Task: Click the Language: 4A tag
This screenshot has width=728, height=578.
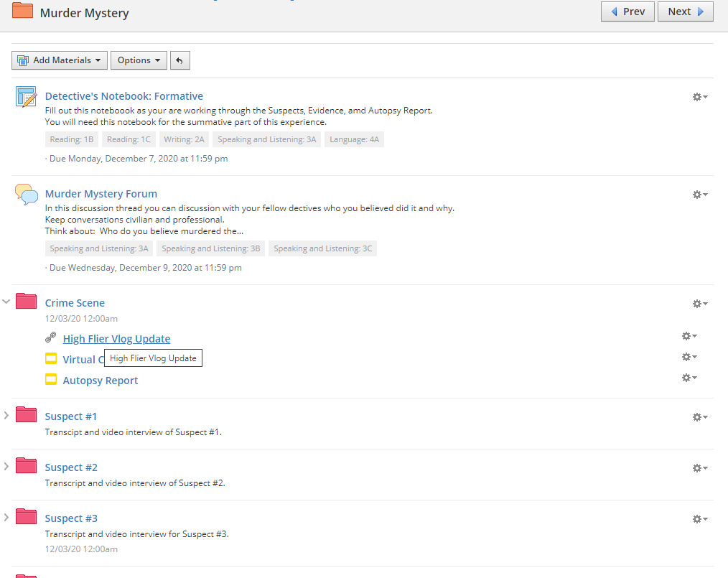Action: click(x=354, y=139)
